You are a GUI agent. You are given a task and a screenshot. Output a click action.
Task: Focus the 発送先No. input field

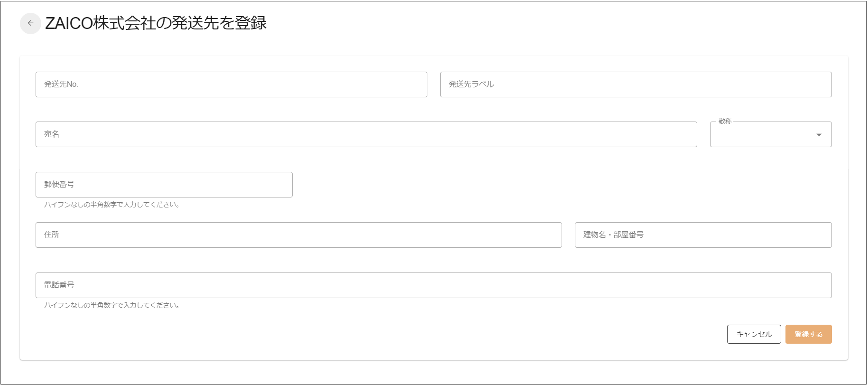click(x=231, y=85)
